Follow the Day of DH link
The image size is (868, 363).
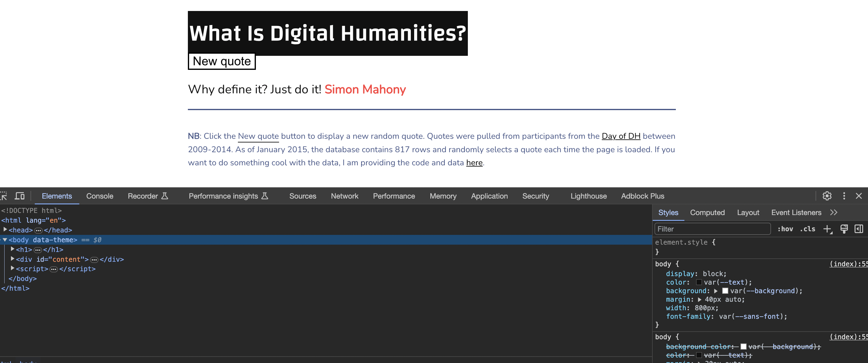coord(621,136)
